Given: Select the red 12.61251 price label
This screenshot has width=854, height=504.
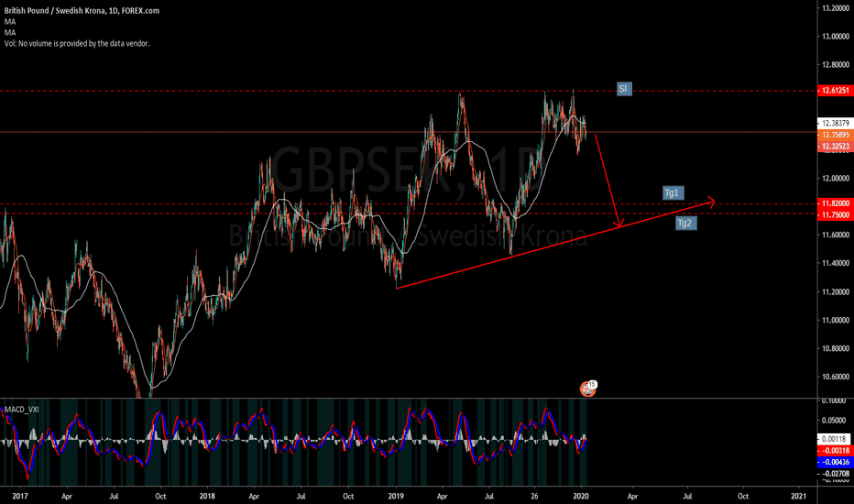Looking at the screenshot, I should (x=836, y=91).
